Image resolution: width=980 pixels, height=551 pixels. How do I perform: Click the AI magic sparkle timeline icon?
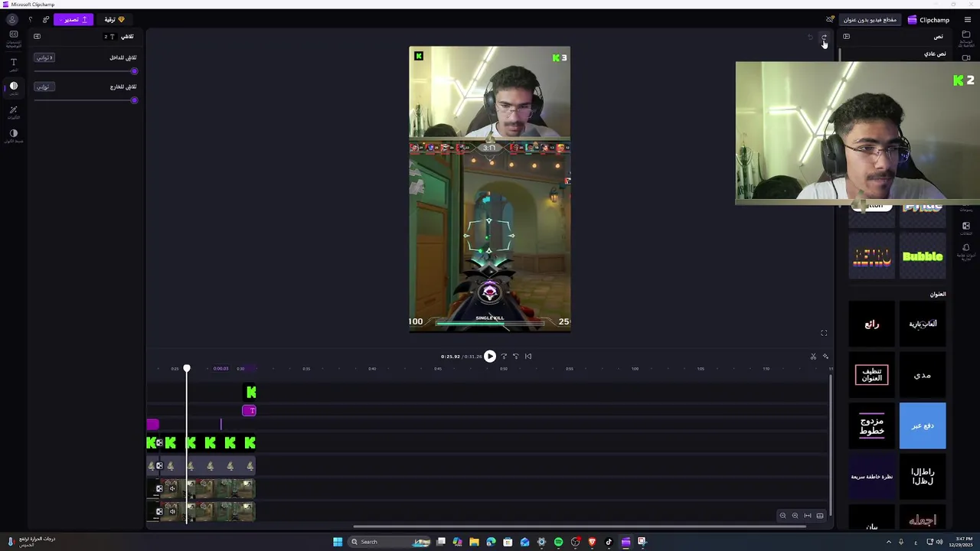pyautogui.click(x=825, y=357)
